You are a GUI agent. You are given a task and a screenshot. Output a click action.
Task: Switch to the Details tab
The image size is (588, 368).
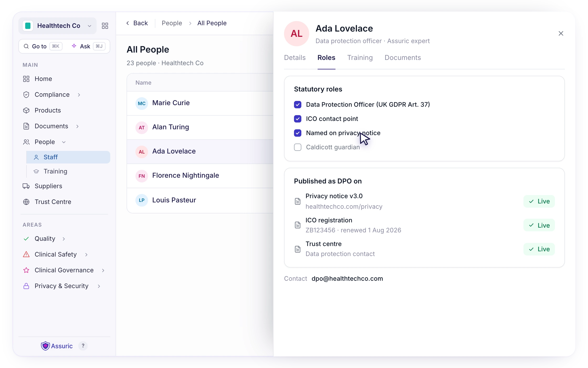(295, 58)
